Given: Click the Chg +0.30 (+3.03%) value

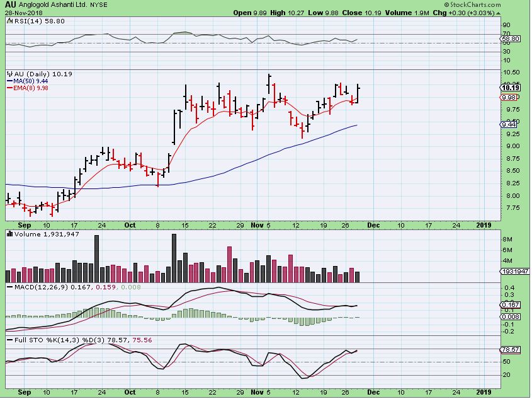Looking at the screenshot, I should 464,13.
